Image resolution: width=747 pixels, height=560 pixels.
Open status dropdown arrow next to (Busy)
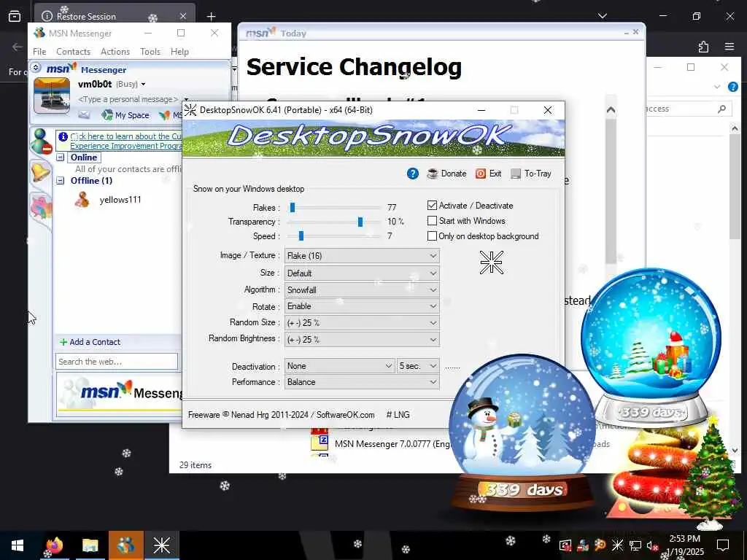point(143,85)
